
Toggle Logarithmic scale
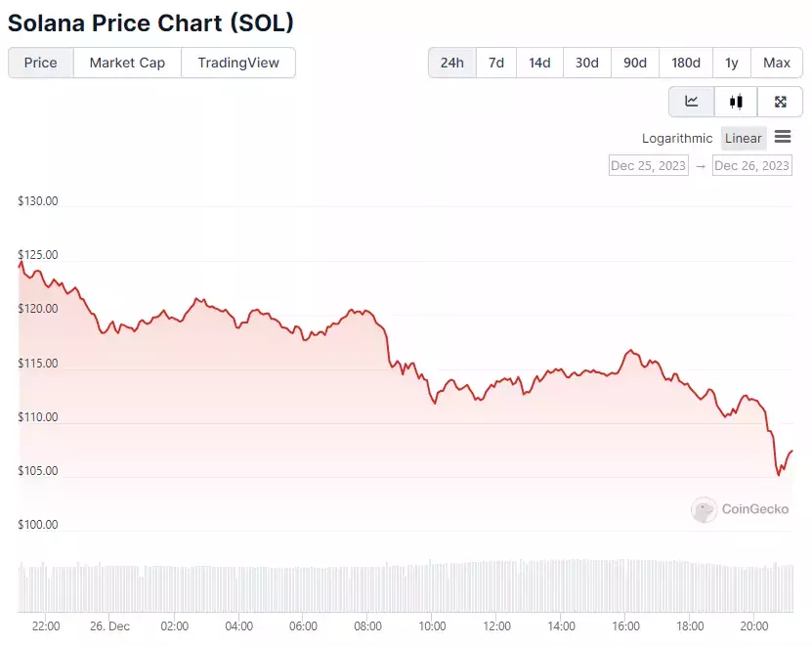(x=677, y=139)
